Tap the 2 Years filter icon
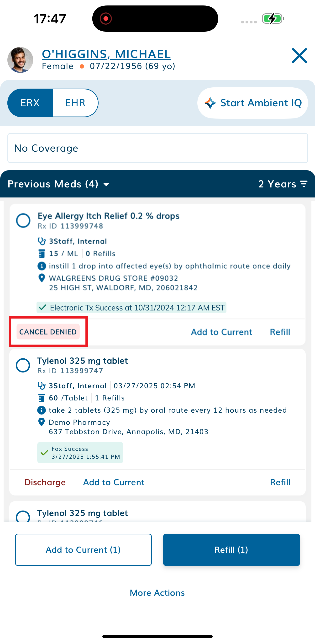Image resolution: width=315 pixels, height=644 pixels. pos(304,184)
